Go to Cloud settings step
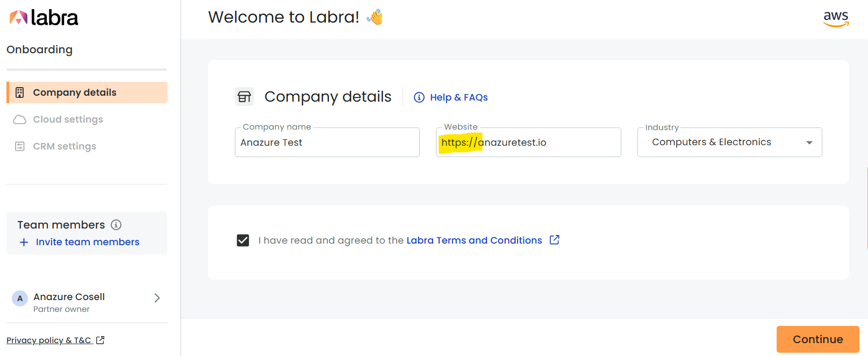This screenshot has height=356, width=868. 68,119
